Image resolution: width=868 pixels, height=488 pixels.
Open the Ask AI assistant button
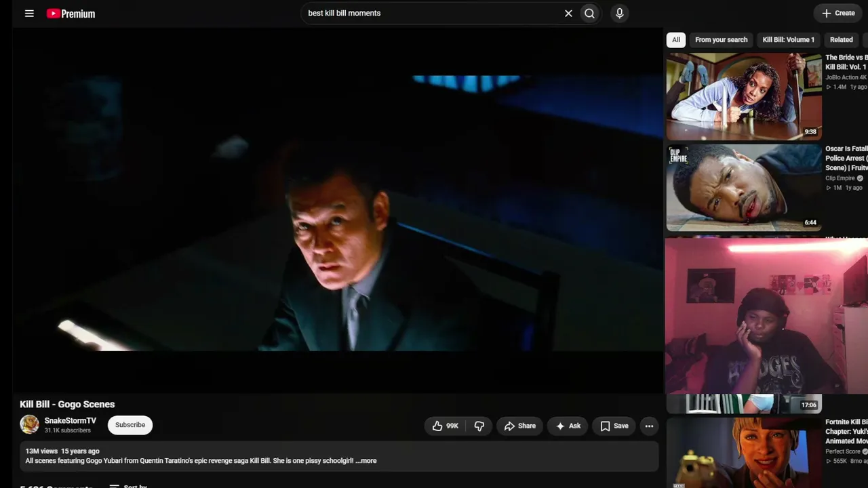(568, 426)
